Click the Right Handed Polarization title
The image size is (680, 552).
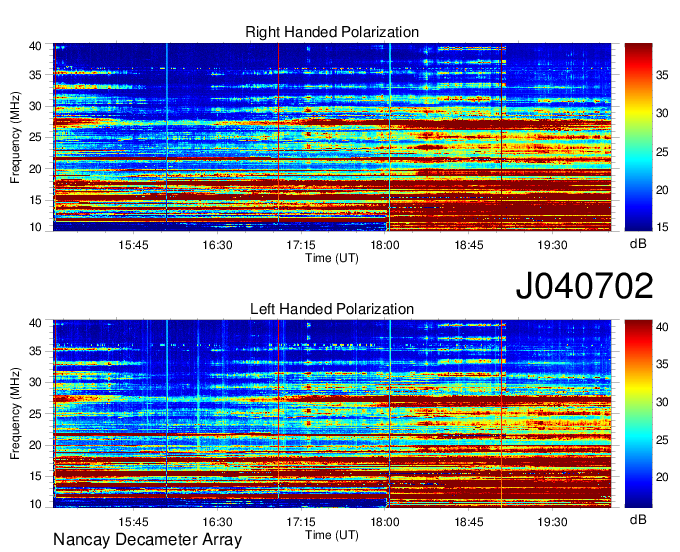click(332, 32)
